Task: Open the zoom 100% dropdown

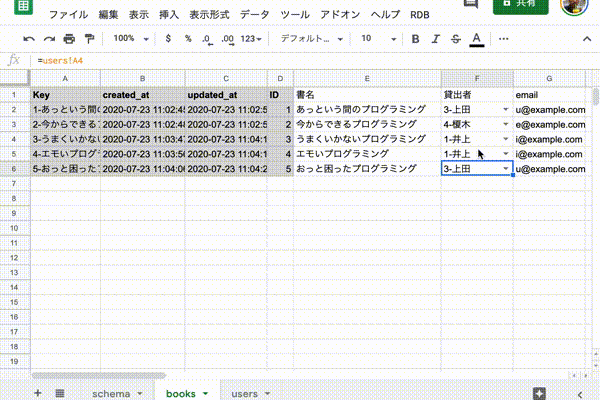Action: coord(130,39)
